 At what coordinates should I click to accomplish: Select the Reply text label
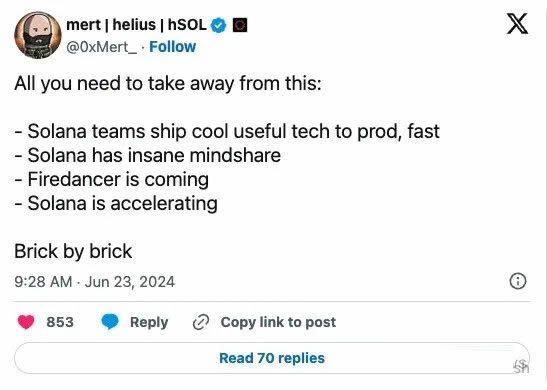point(149,322)
